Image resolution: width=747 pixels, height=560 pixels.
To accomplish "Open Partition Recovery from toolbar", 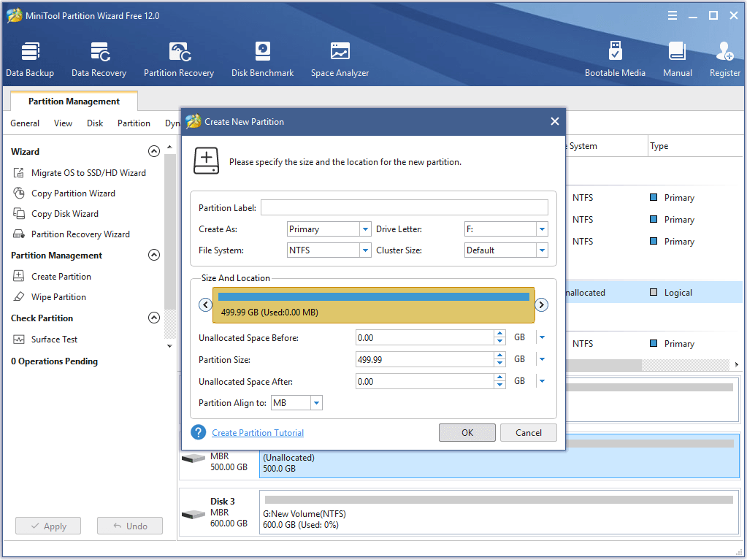I will pyautogui.click(x=179, y=59).
